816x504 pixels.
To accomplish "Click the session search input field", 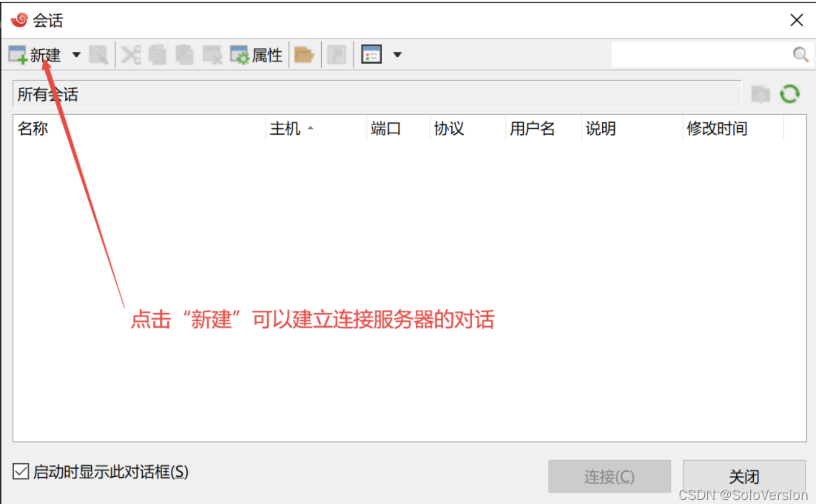I will (701, 54).
